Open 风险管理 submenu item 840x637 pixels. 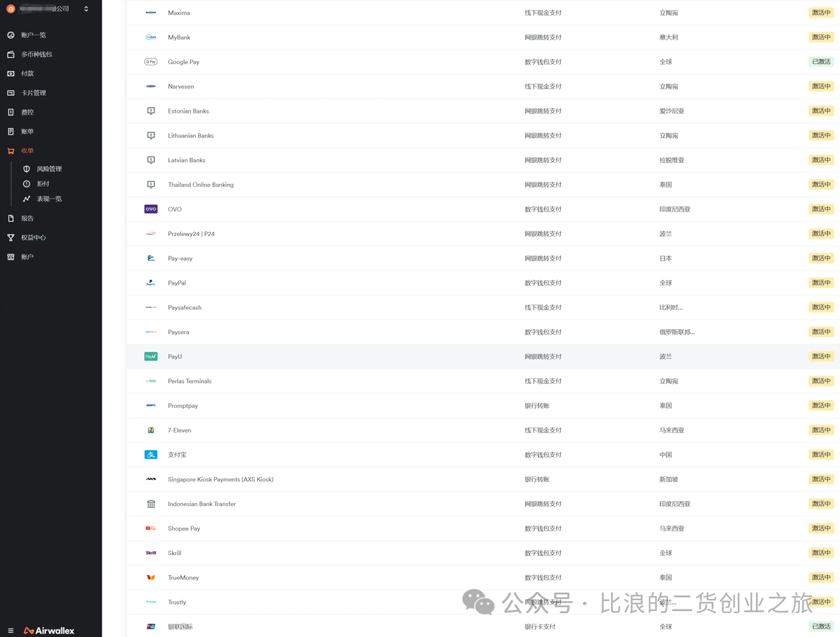[49, 168]
